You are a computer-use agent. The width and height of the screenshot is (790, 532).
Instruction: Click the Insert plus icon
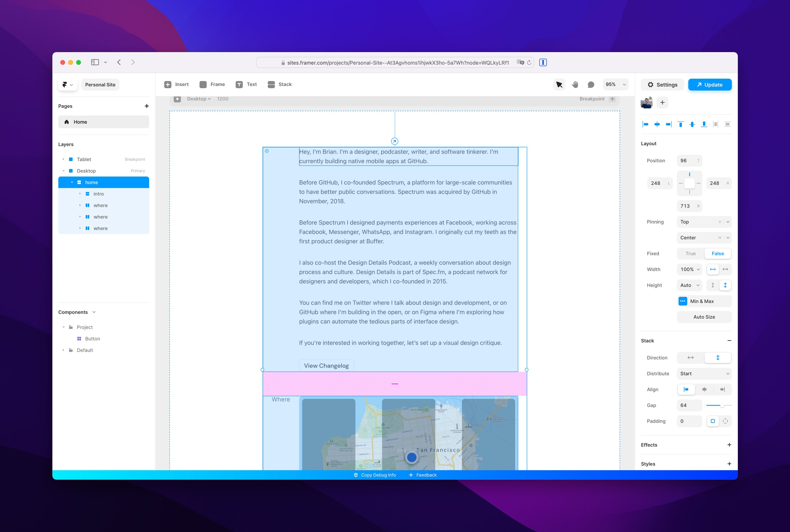168,84
